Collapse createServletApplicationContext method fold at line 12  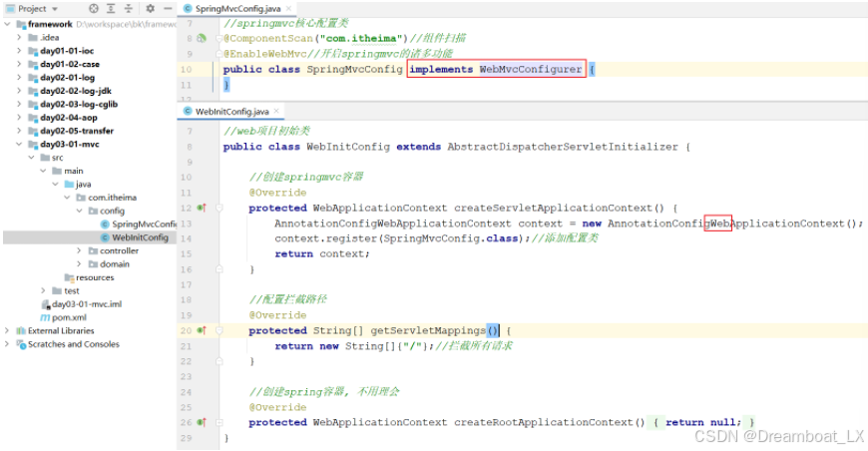[x=219, y=209]
